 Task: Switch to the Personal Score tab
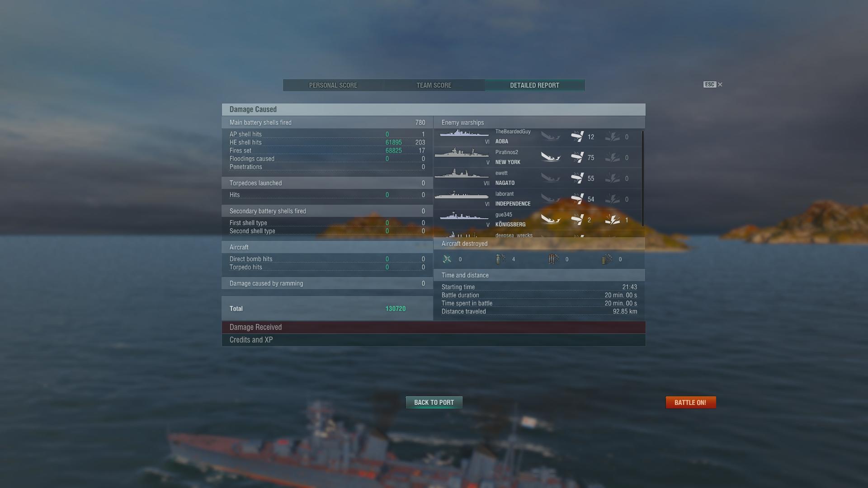[333, 85]
